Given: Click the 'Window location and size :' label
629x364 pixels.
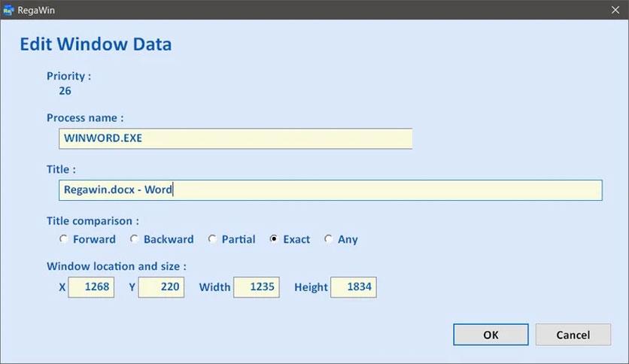Looking at the screenshot, I should click(x=117, y=266).
